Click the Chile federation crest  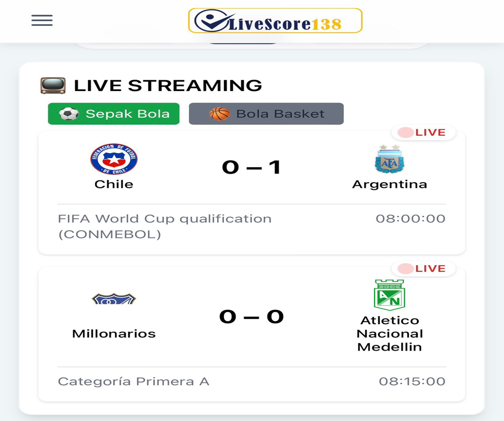tap(114, 159)
